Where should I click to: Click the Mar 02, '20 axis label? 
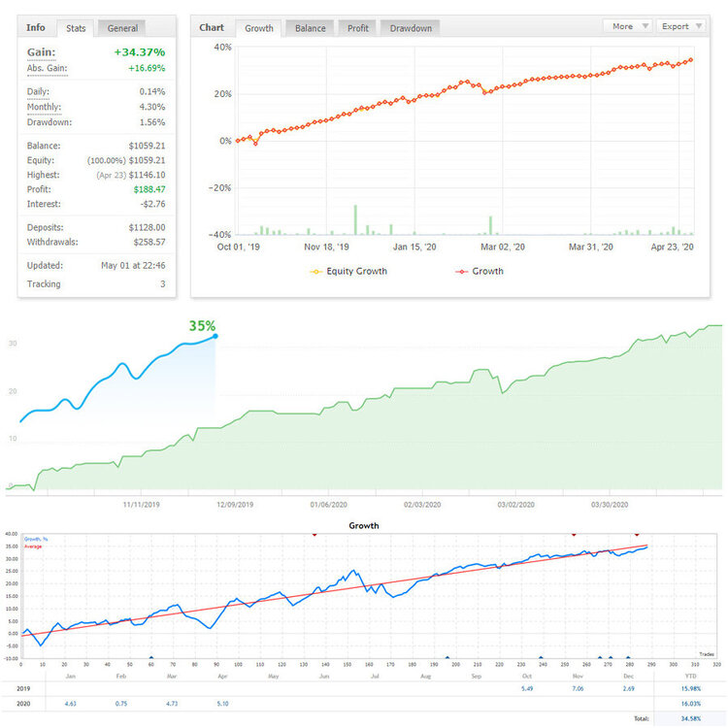[x=503, y=247]
